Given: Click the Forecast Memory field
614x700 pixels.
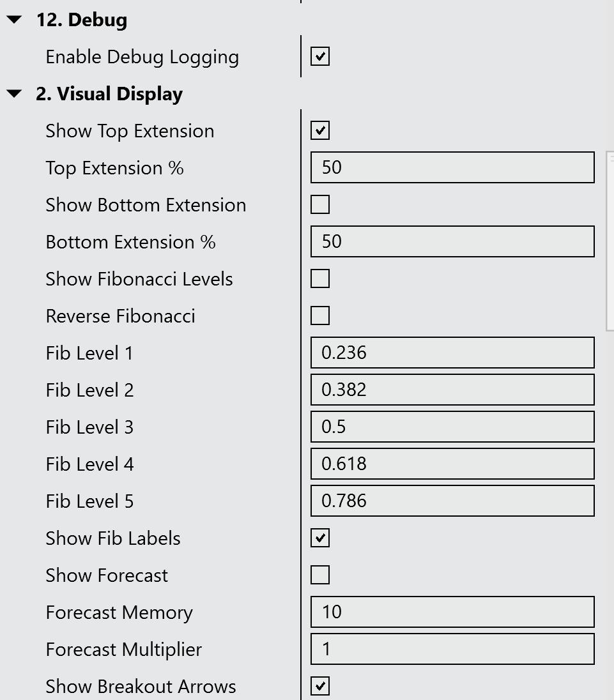Looking at the screenshot, I should point(452,612).
